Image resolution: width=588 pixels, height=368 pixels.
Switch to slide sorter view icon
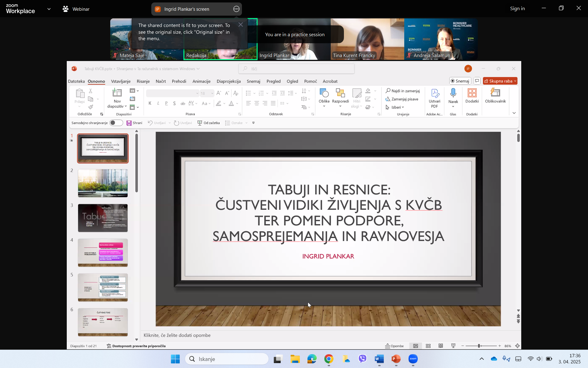tap(428, 346)
